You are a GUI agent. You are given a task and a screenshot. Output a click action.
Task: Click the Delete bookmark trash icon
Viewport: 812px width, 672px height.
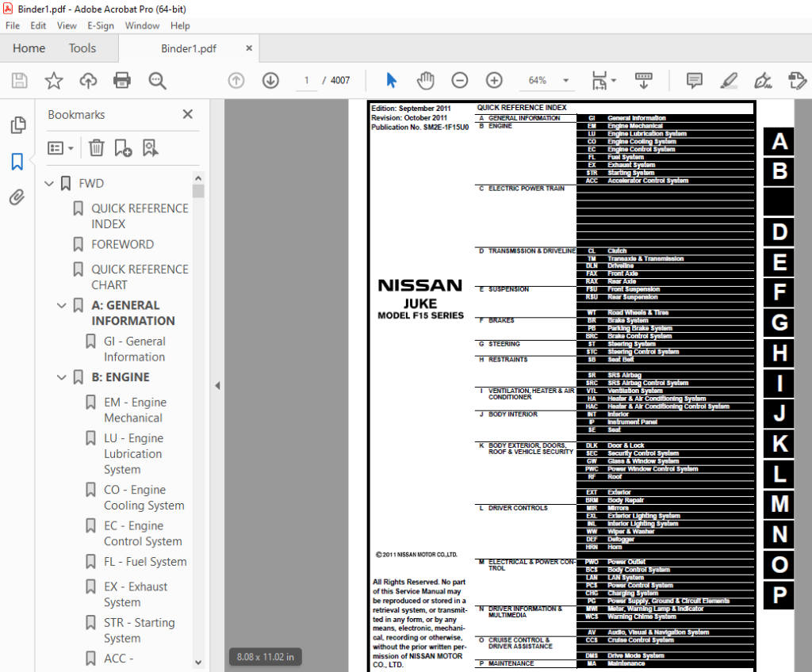(x=96, y=148)
